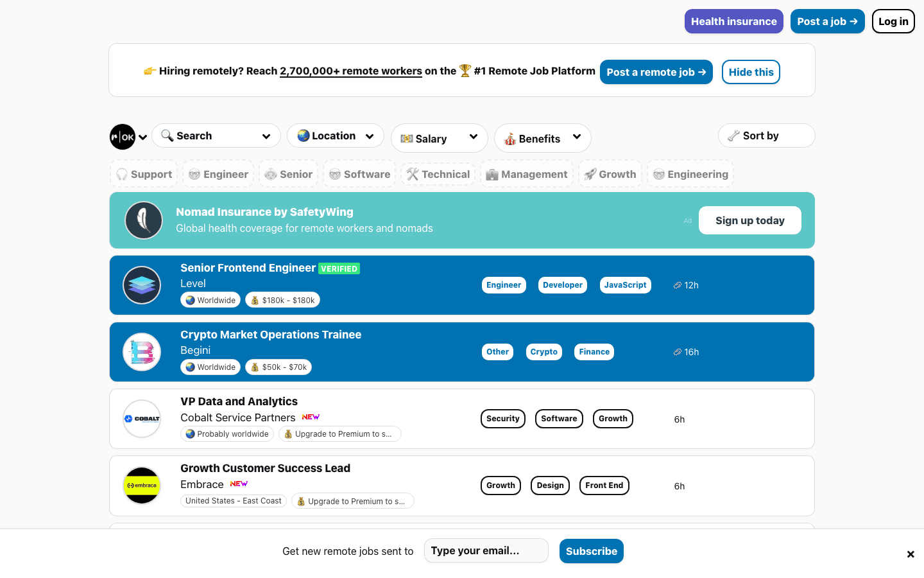Click the SafetyWing feather logo
The width and height of the screenshot is (924, 578).
(143, 220)
